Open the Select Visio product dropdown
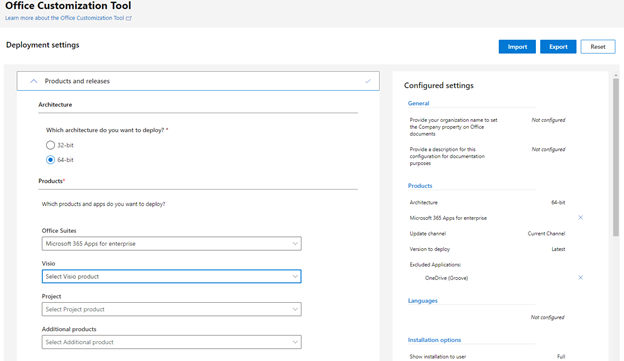624x361 pixels. [172, 276]
